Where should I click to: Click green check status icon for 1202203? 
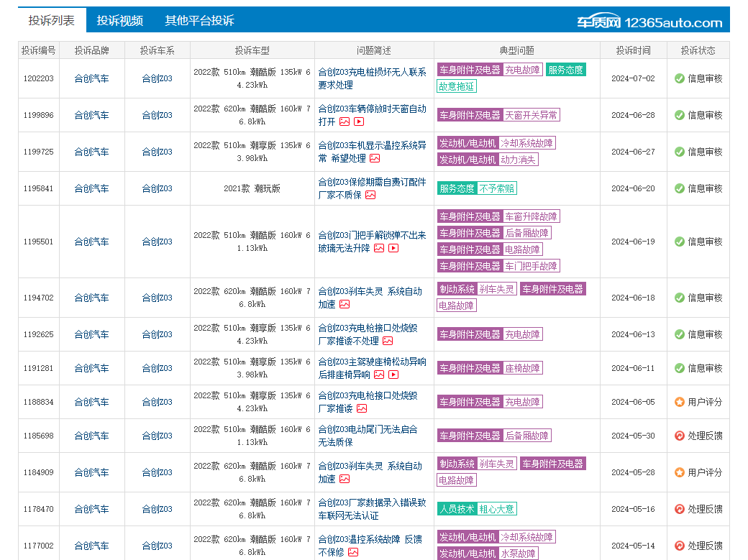680,78
